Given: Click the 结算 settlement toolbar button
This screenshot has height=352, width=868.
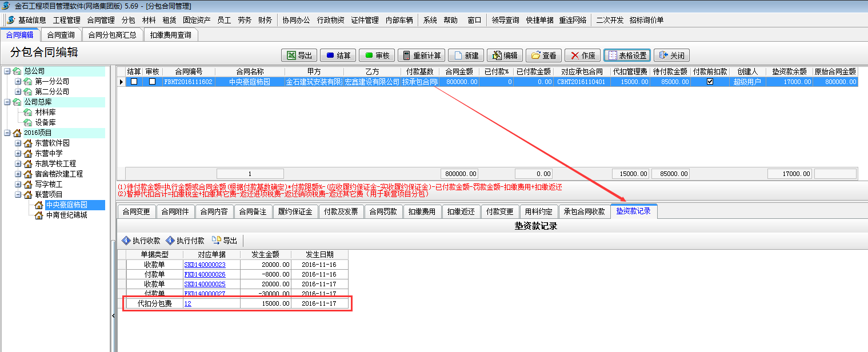Looking at the screenshot, I should 338,55.
